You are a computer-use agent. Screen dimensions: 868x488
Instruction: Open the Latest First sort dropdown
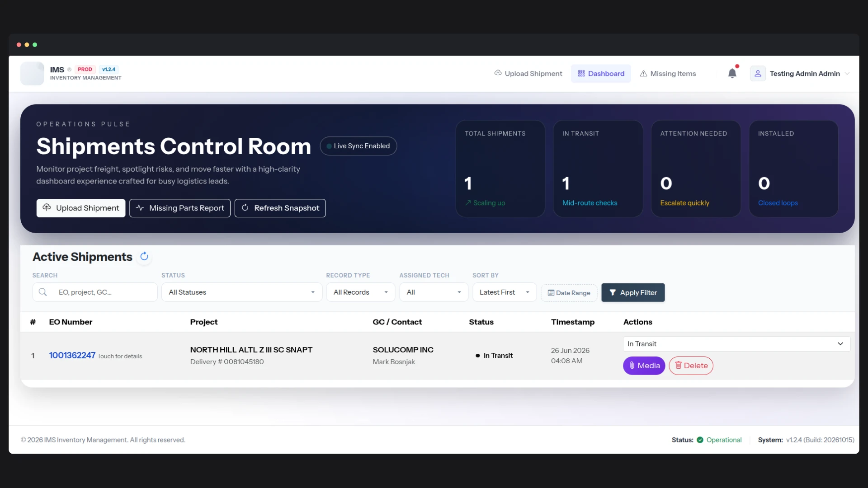point(505,292)
